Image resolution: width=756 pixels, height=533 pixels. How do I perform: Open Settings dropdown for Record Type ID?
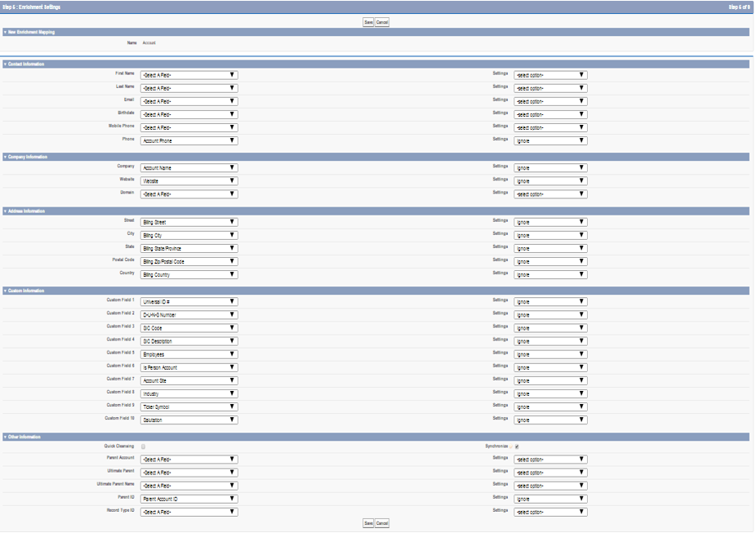550,512
